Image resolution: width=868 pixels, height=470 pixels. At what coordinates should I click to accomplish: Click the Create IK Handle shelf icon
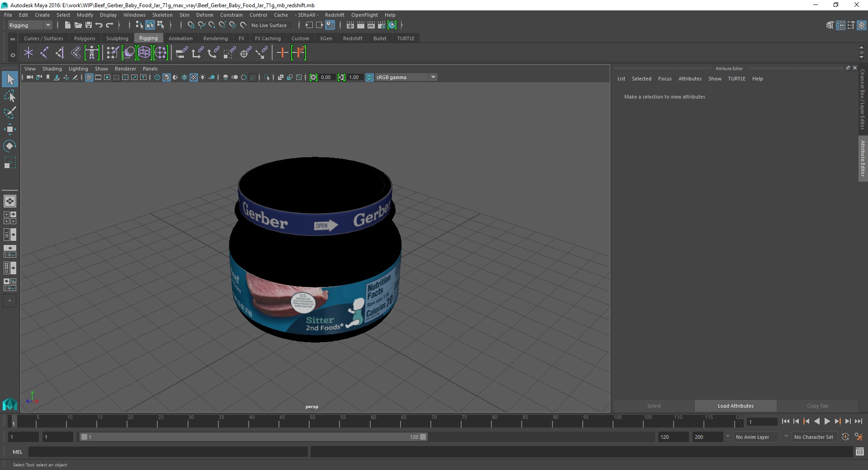tap(60, 53)
